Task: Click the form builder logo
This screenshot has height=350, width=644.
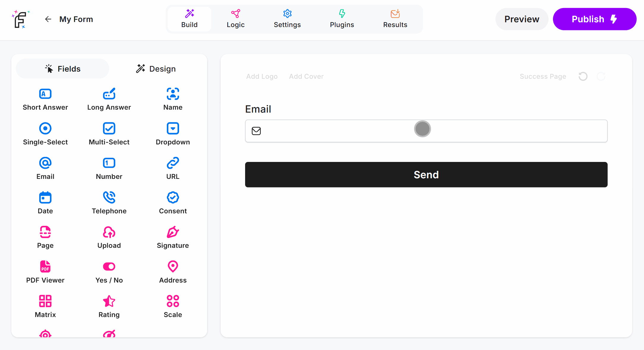Action: 21,19
